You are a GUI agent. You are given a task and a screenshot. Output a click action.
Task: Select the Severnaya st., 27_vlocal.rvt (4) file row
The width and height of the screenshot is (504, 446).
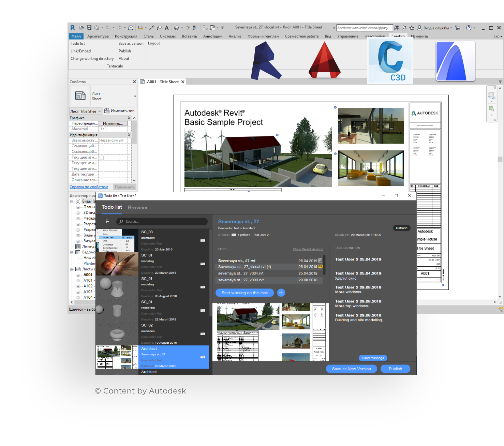[269, 267]
